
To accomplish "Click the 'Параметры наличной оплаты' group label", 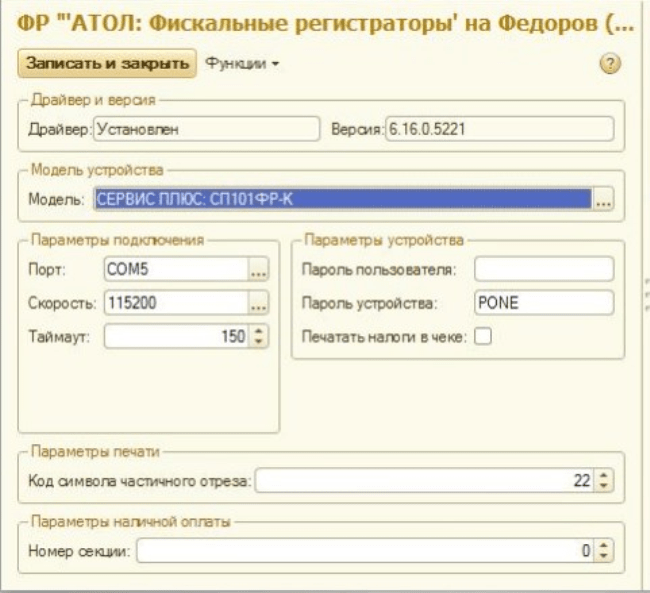I will tap(131, 521).
